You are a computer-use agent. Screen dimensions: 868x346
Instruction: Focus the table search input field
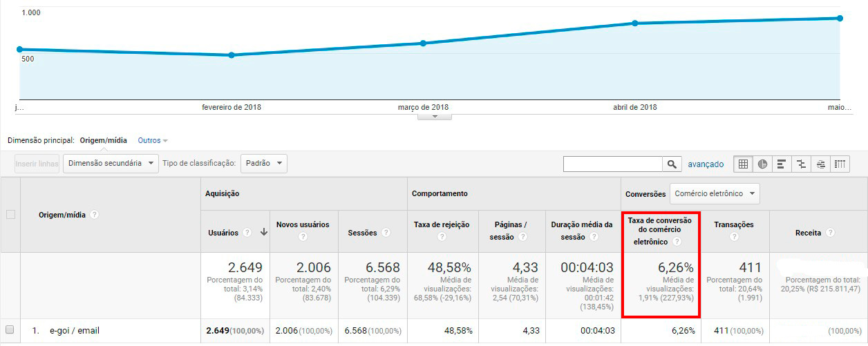click(x=613, y=164)
